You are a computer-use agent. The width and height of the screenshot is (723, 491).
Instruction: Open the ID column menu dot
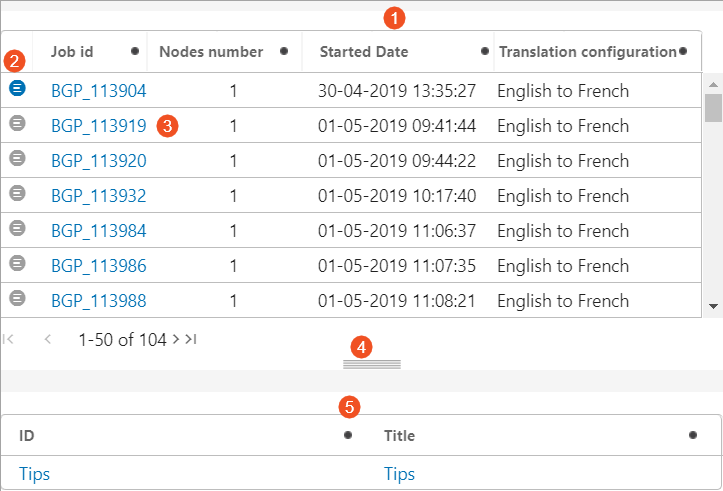[348, 435]
